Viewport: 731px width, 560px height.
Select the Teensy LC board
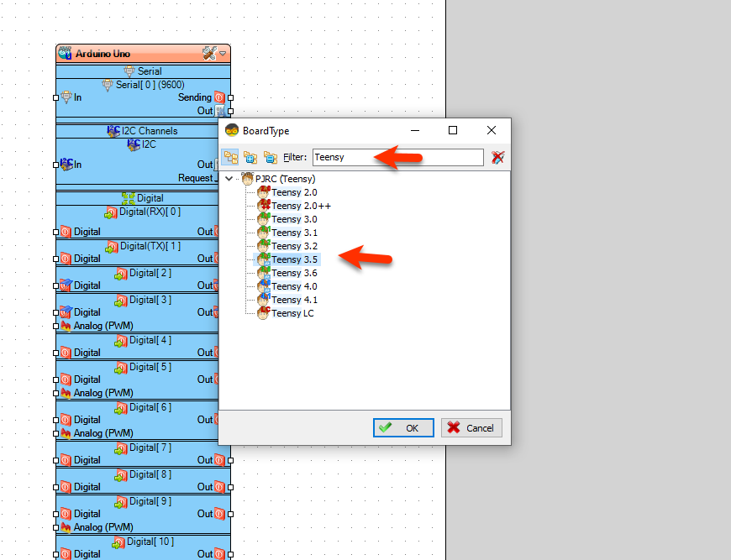[287, 312]
